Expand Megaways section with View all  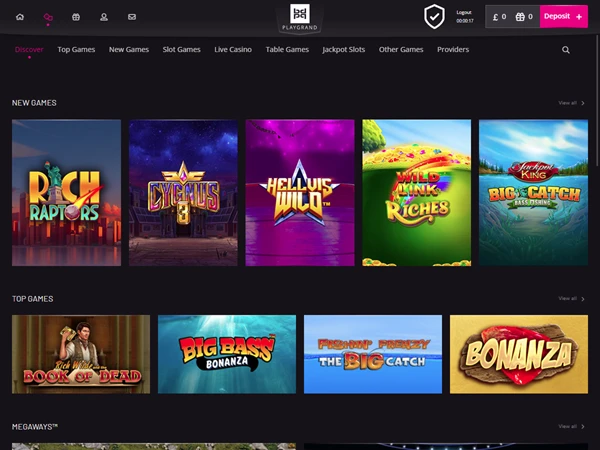571,427
